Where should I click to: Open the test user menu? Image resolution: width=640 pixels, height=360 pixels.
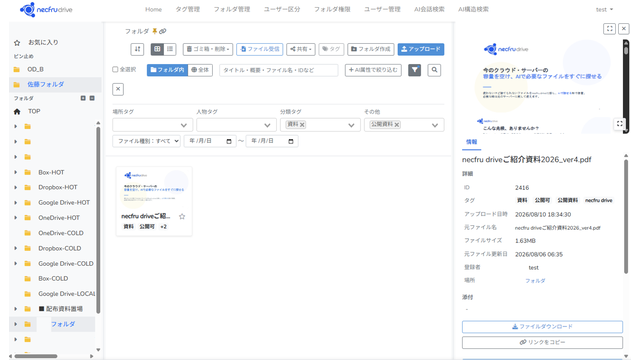pos(604,9)
